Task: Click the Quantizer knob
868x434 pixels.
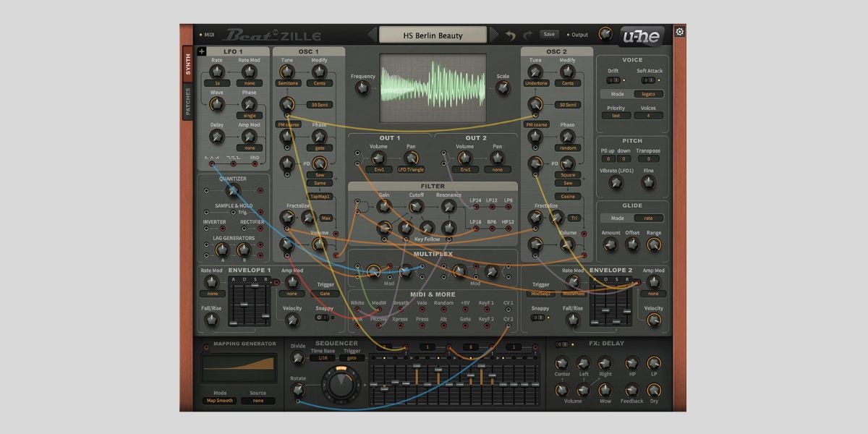Action: (232, 190)
